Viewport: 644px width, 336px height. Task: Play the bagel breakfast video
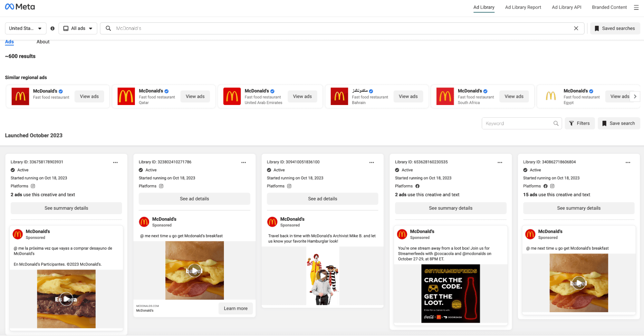tap(194, 271)
